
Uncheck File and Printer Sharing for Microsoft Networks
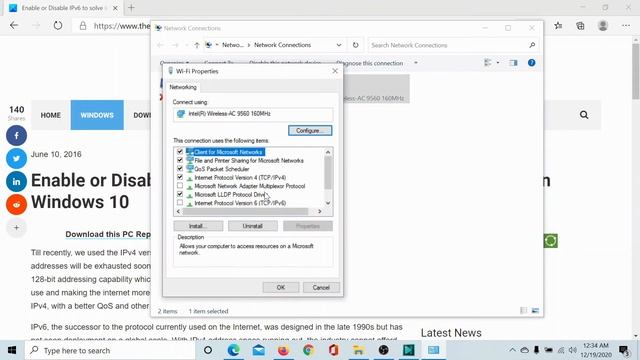[x=180, y=160]
